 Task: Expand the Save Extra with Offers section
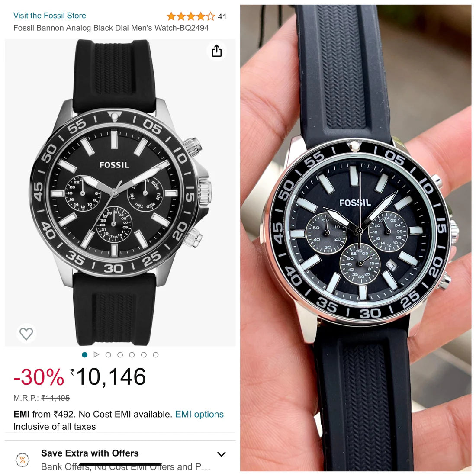pos(221,454)
